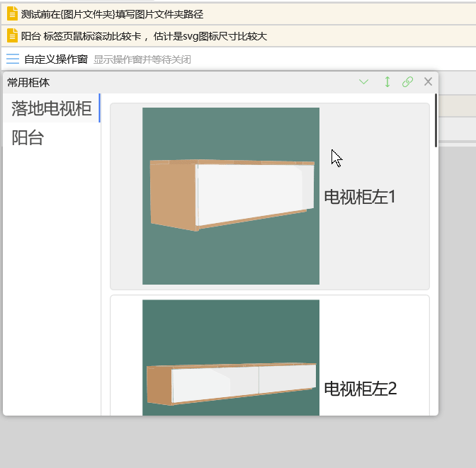Click the green chain link icon
This screenshot has height=468, width=476.
(x=407, y=81)
